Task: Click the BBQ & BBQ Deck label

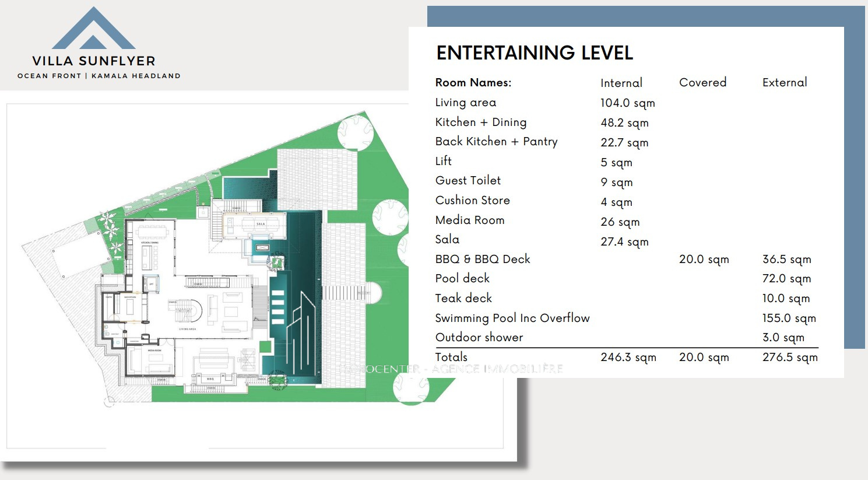Action: (482, 259)
